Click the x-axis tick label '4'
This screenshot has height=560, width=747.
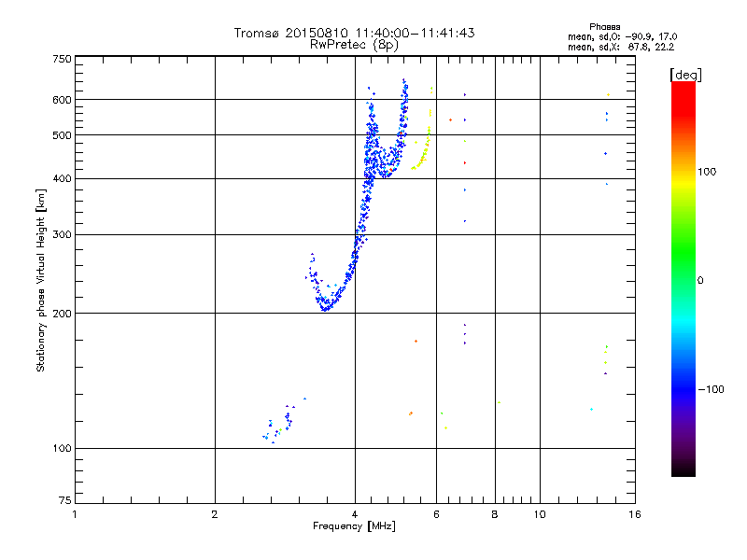pos(355,514)
